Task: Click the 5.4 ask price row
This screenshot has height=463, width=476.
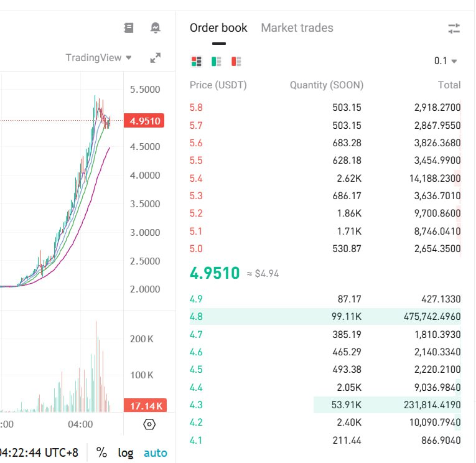Action: tap(196, 179)
